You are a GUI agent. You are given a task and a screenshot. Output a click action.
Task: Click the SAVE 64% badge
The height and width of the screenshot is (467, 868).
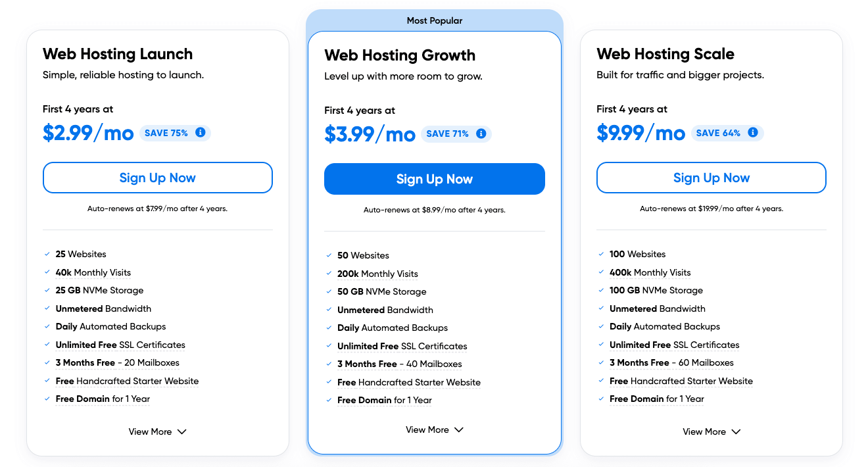coord(718,133)
